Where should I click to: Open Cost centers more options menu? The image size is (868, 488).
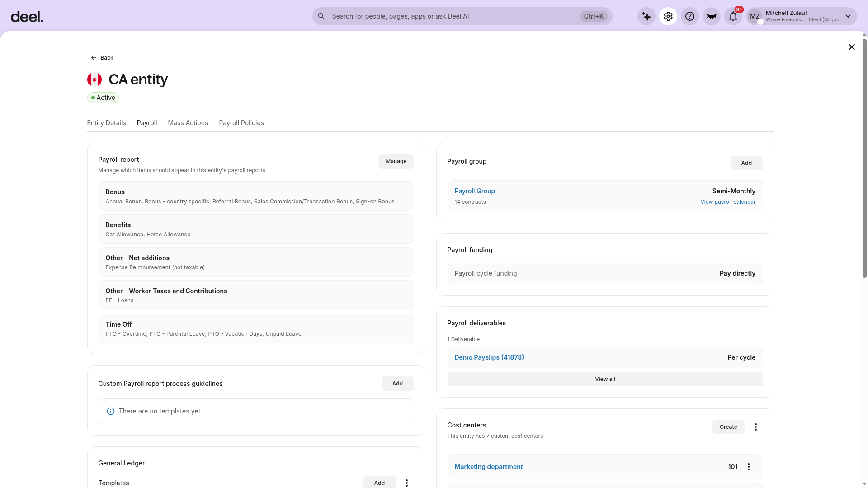pyautogui.click(x=756, y=427)
